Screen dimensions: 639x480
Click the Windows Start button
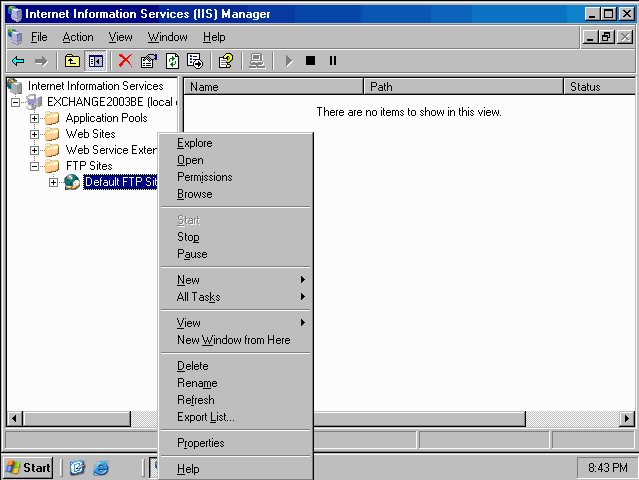pyautogui.click(x=28, y=467)
